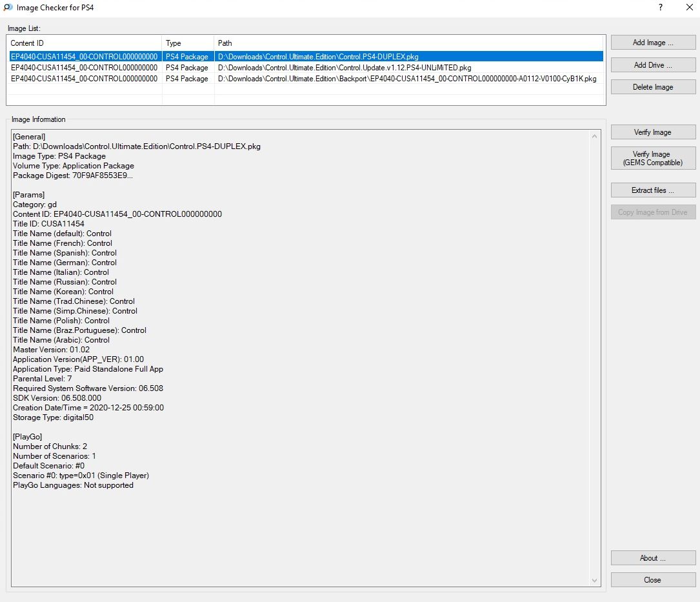Click the Parental Level: 7 line
The height and width of the screenshot is (602, 700).
point(42,379)
